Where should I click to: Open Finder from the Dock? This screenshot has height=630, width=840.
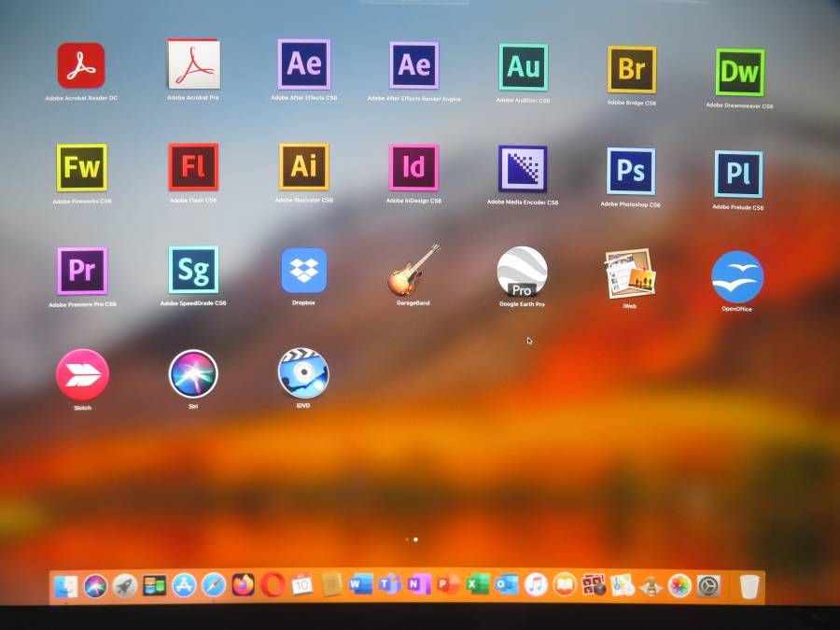(x=66, y=587)
